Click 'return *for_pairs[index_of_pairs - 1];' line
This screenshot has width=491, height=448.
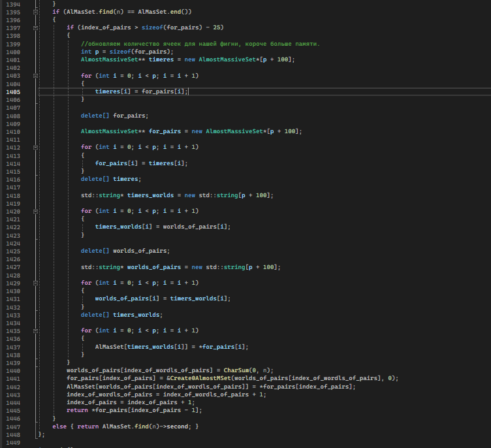(135, 410)
